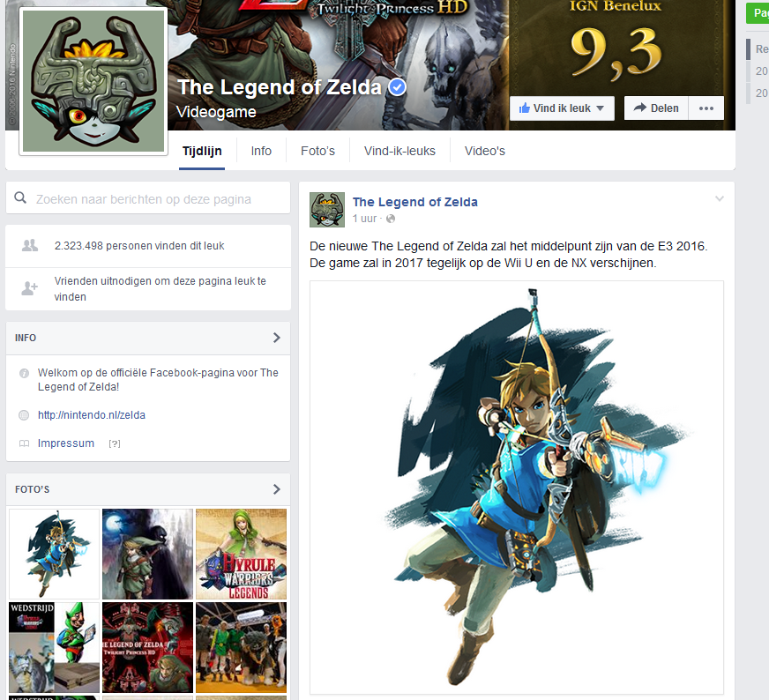Screen dimensions: 769x700
Task: Expand the INFO section chevron
Action: (277, 338)
